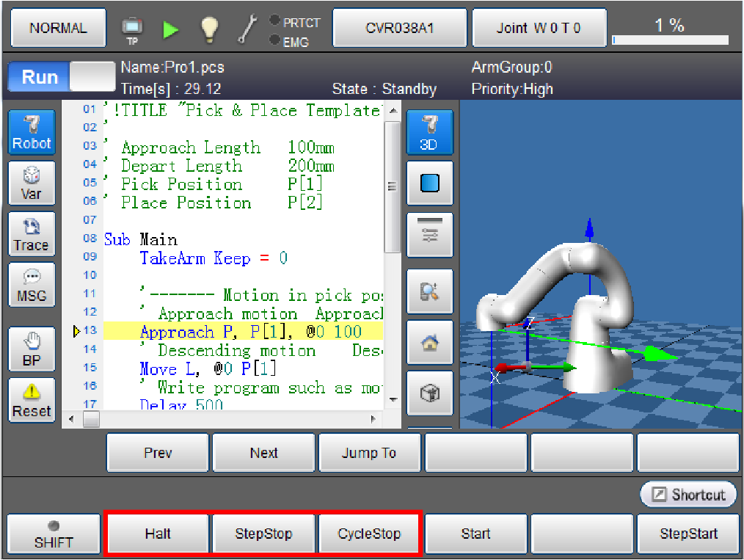
Task: Open the Trace panel
Action: (x=32, y=235)
